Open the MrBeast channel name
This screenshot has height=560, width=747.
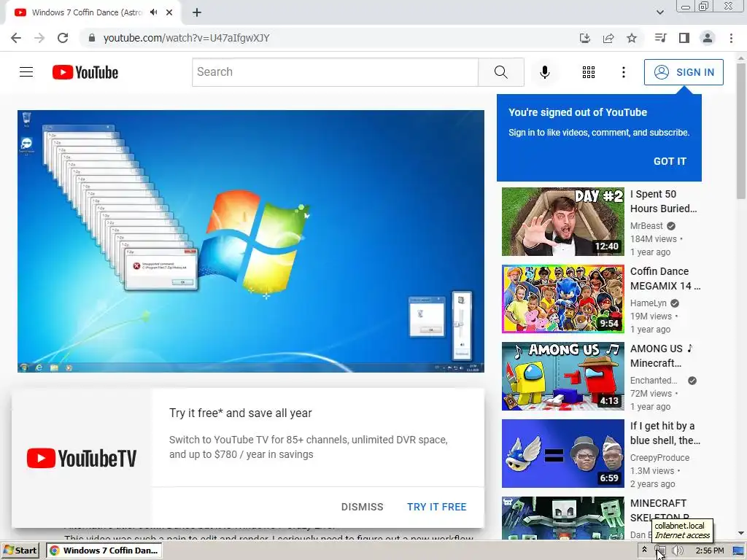pos(646,226)
